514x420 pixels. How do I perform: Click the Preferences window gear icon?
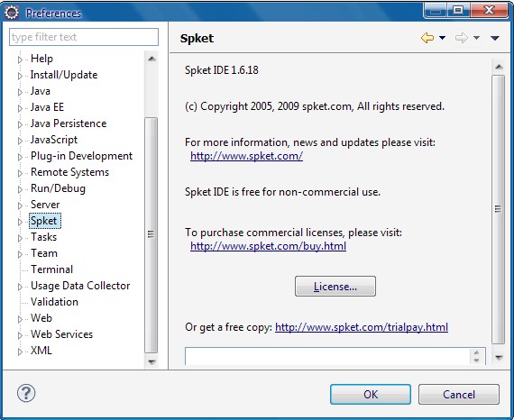[x=12, y=13]
